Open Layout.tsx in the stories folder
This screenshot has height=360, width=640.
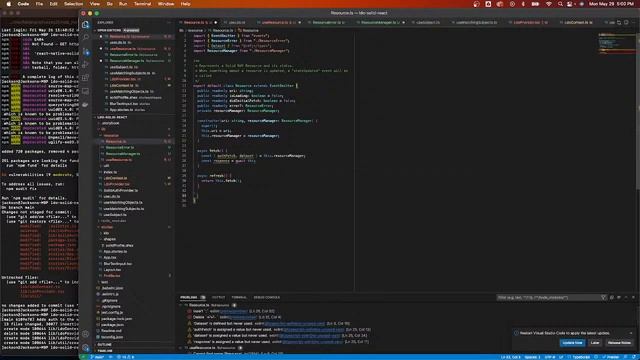[112, 270]
